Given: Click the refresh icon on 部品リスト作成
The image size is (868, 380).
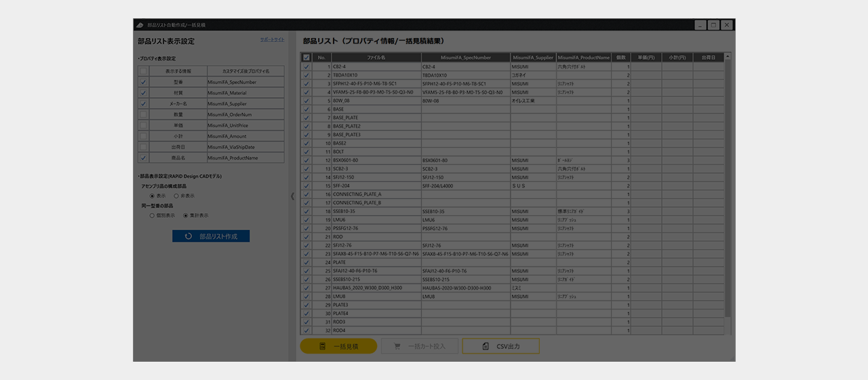Looking at the screenshot, I should point(188,237).
